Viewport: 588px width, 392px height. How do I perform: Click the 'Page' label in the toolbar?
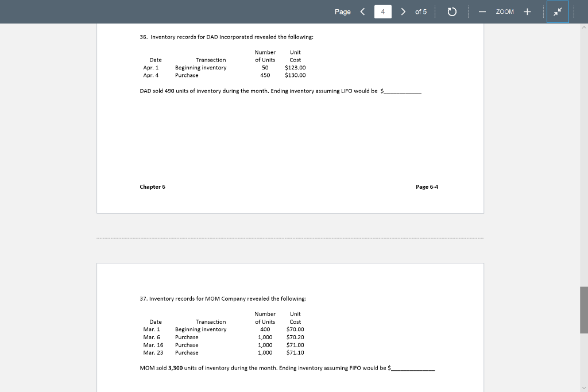tap(343, 11)
